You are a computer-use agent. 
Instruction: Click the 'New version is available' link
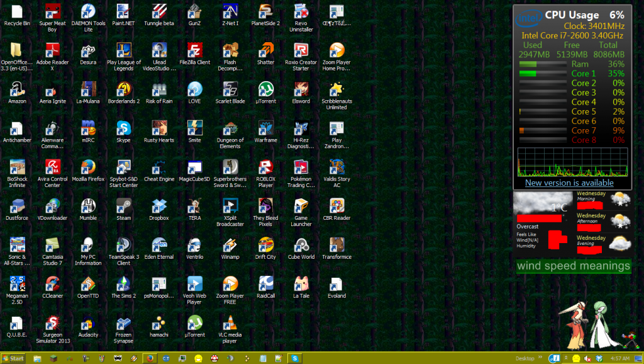[x=569, y=183]
